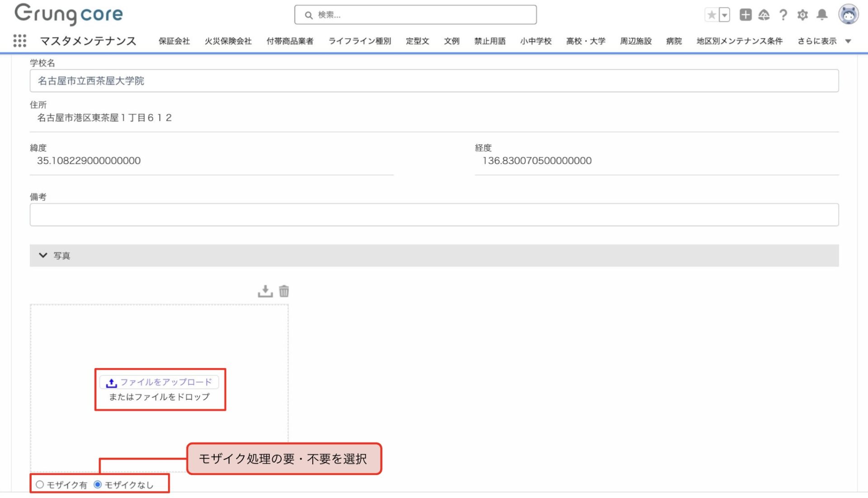
Task: Click the photo download icon
Action: [265, 291]
